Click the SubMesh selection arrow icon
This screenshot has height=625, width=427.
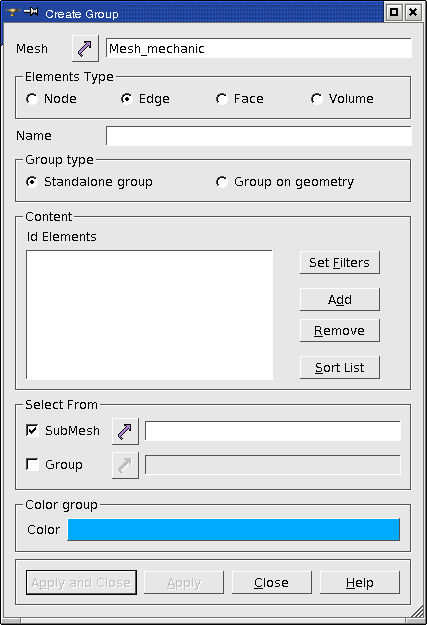point(125,431)
